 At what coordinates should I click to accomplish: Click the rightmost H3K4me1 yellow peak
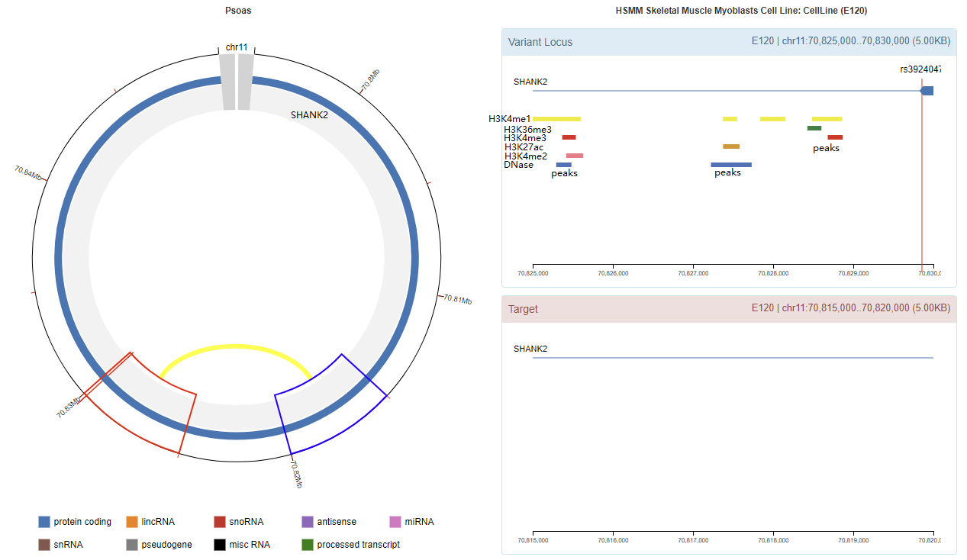(x=827, y=119)
